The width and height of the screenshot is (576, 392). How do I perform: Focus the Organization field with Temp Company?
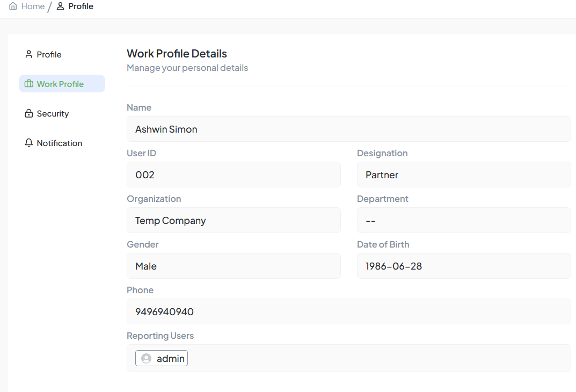pos(234,220)
